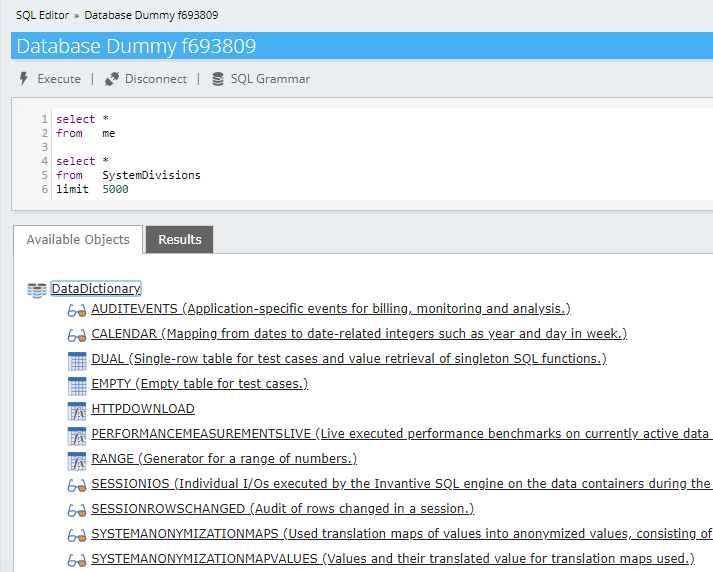
Task: Switch to the Available Objects tab
Action: 78,240
